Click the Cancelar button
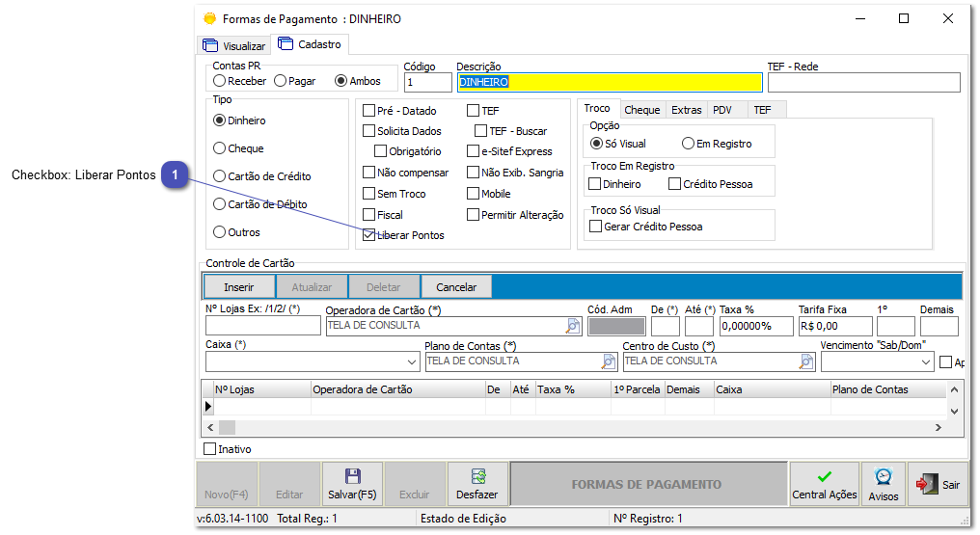 tap(456, 286)
